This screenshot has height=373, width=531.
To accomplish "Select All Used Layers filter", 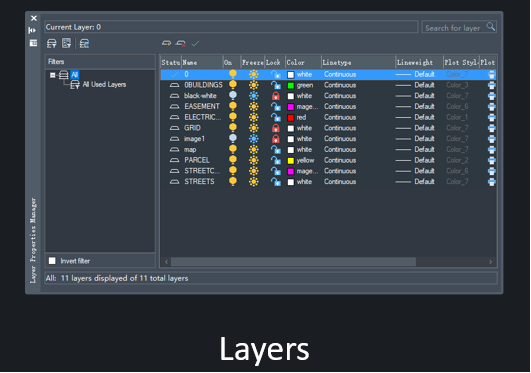I will pos(104,84).
